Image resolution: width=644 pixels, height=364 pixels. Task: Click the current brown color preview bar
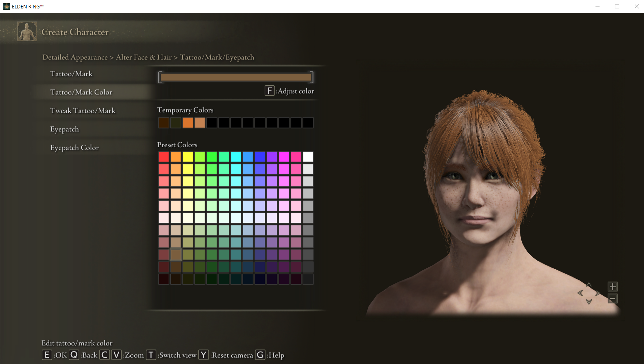[236, 77]
